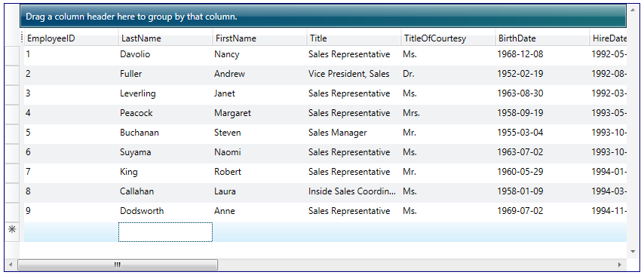
Task: Click the horizontal scroll left arrow
Action: coord(11,264)
